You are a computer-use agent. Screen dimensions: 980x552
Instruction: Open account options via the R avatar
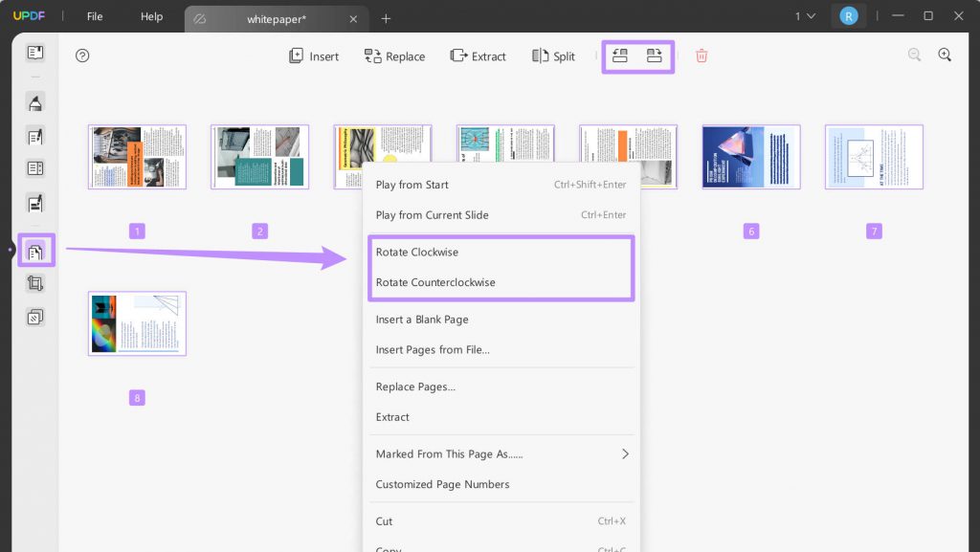[x=849, y=15]
